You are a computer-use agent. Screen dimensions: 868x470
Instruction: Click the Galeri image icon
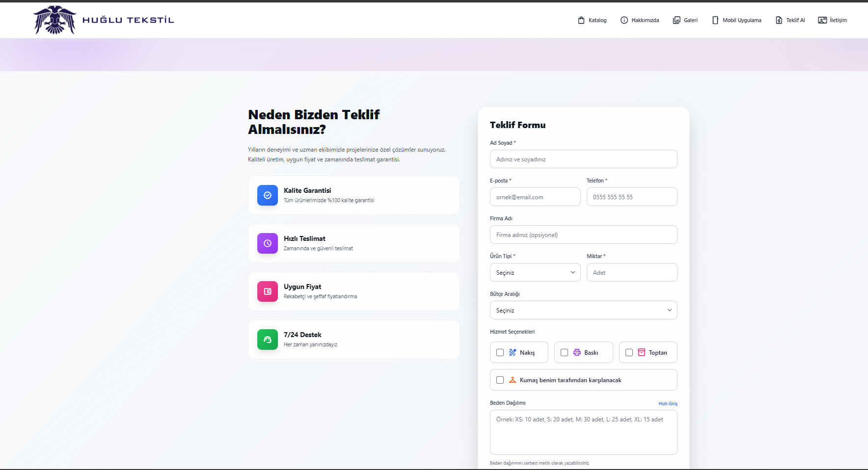pyautogui.click(x=676, y=20)
